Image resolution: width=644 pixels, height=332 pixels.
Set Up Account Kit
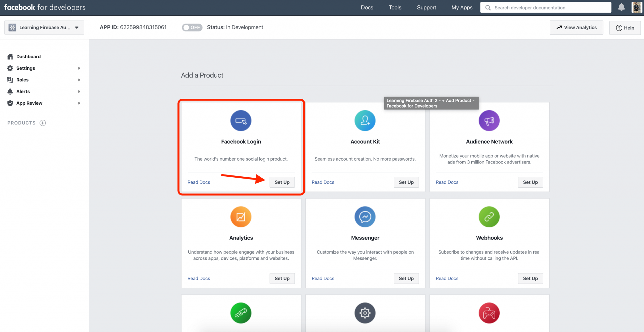coord(406,182)
